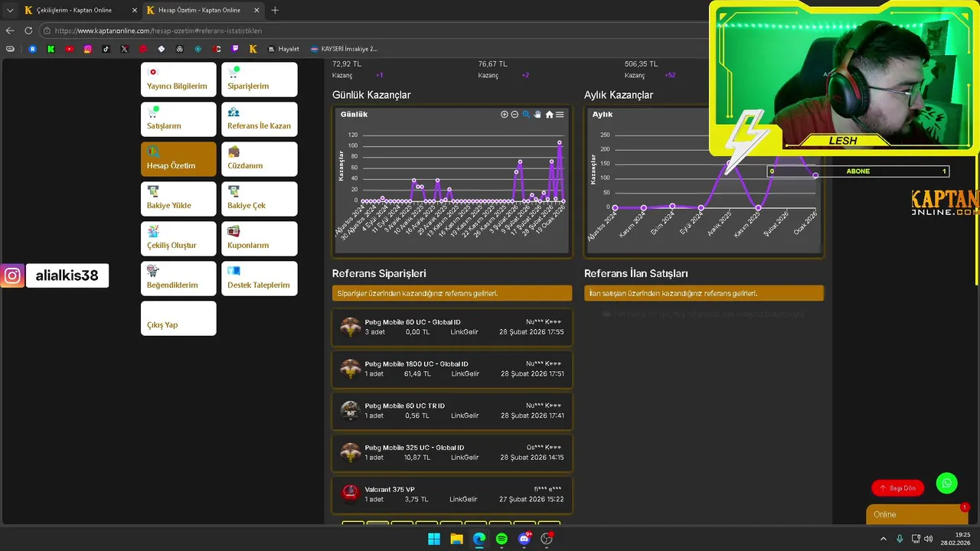The height and width of the screenshot is (551, 980).
Task: Click the Valorant product thumbnail icon
Action: pyautogui.click(x=351, y=494)
